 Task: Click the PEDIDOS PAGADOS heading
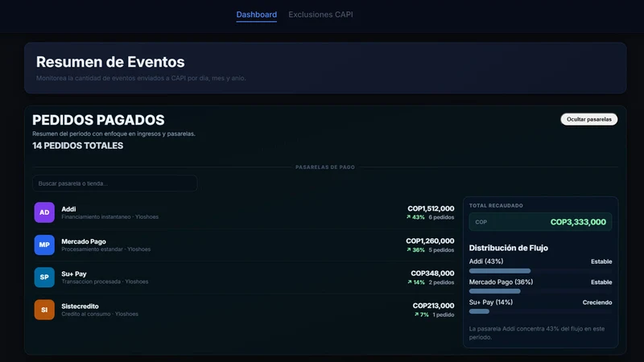point(98,120)
